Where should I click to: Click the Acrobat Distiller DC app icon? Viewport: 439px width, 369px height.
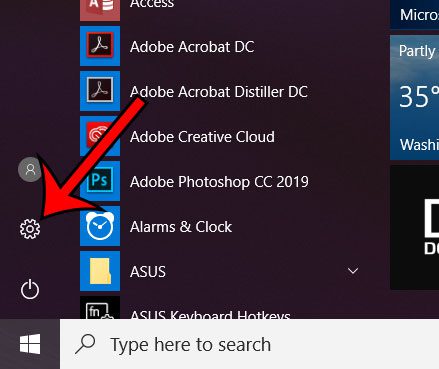coord(100,91)
